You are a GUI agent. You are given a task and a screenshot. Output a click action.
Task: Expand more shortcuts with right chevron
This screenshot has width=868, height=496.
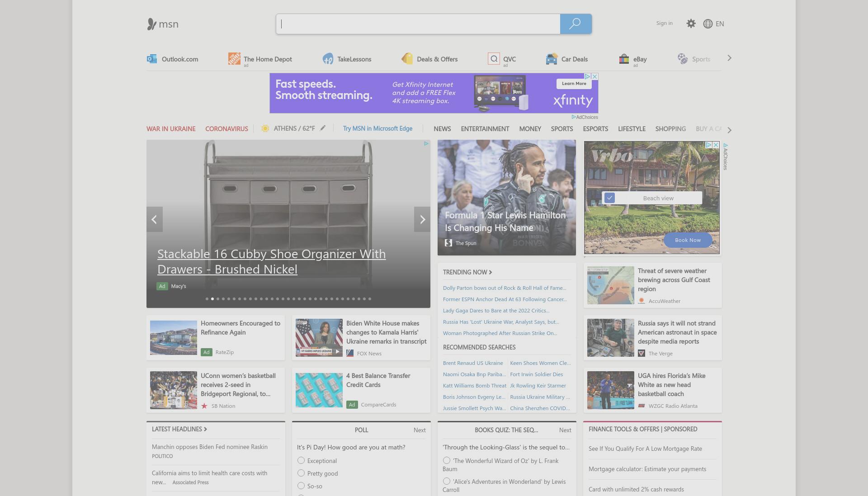(x=729, y=58)
